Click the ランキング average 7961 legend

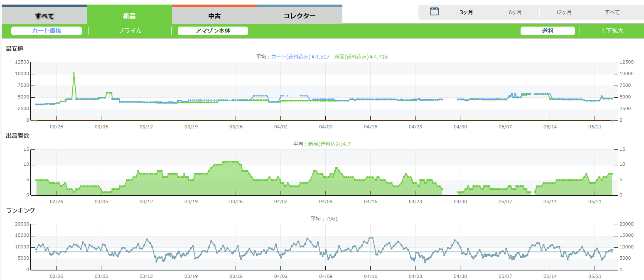point(332,219)
